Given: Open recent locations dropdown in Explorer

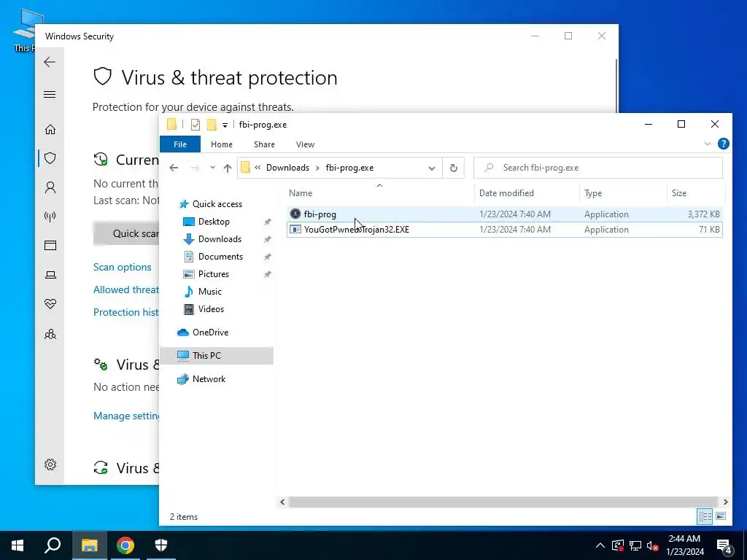Looking at the screenshot, I should [x=212, y=168].
